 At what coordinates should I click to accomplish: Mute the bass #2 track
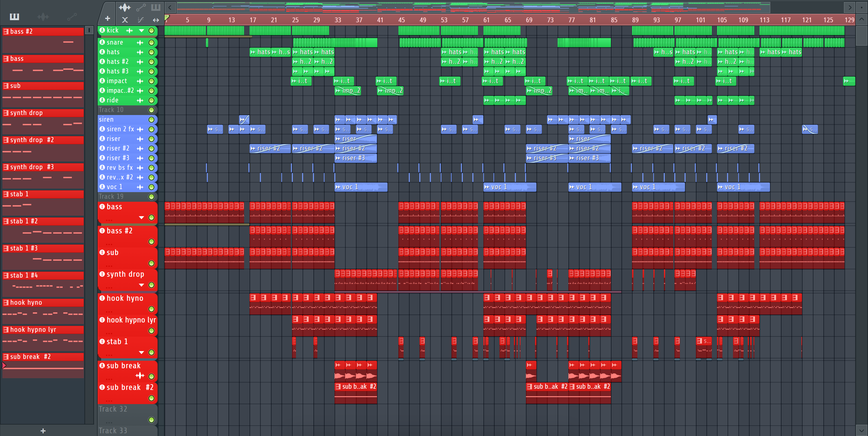152,242
